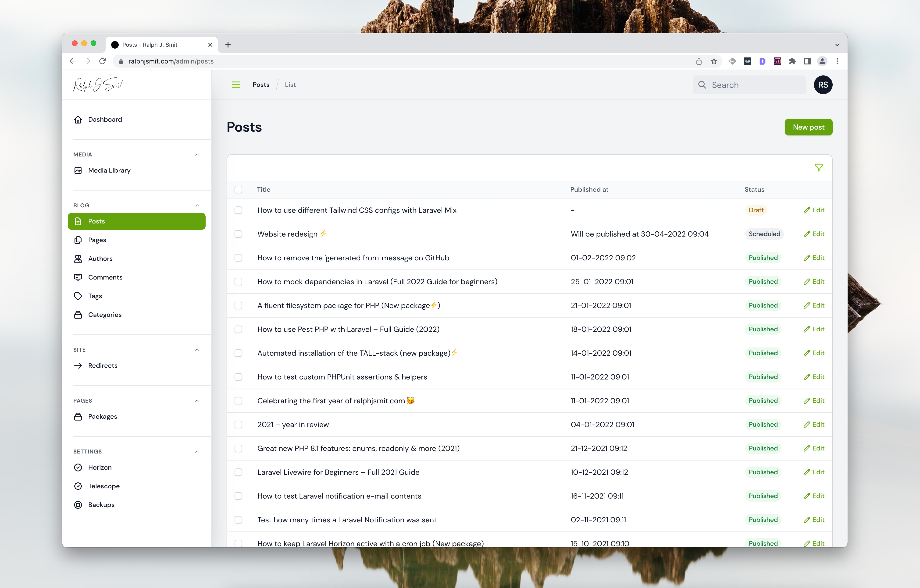This screenshot has width=920, height=588.
Task: Click the New post button
Action: click(x=808, y=127)
